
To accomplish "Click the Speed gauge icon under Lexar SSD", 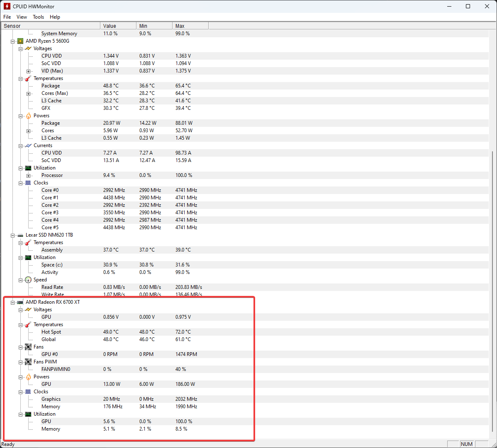I will 28,280.
